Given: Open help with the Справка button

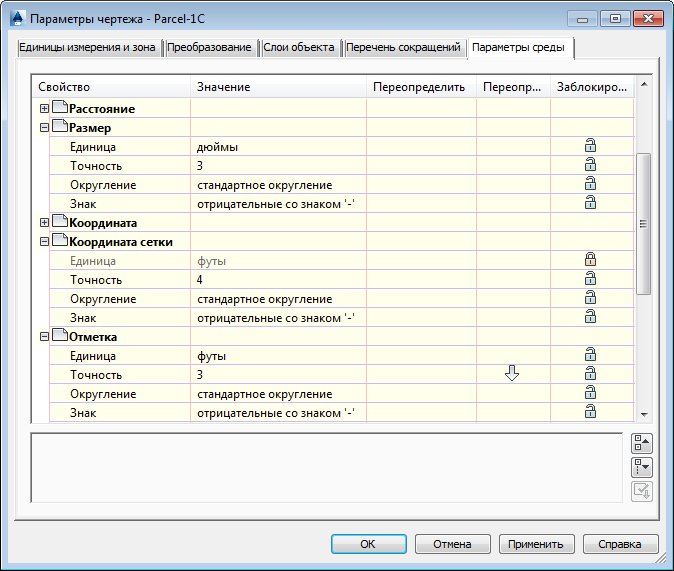Looking at the screenshot, I should click(620, 544).
